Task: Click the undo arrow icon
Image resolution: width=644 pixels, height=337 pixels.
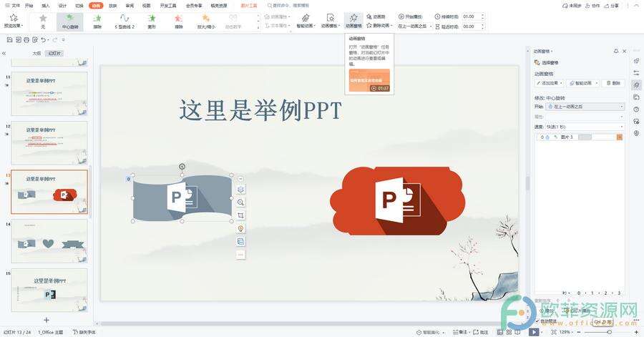Action: 44,40
